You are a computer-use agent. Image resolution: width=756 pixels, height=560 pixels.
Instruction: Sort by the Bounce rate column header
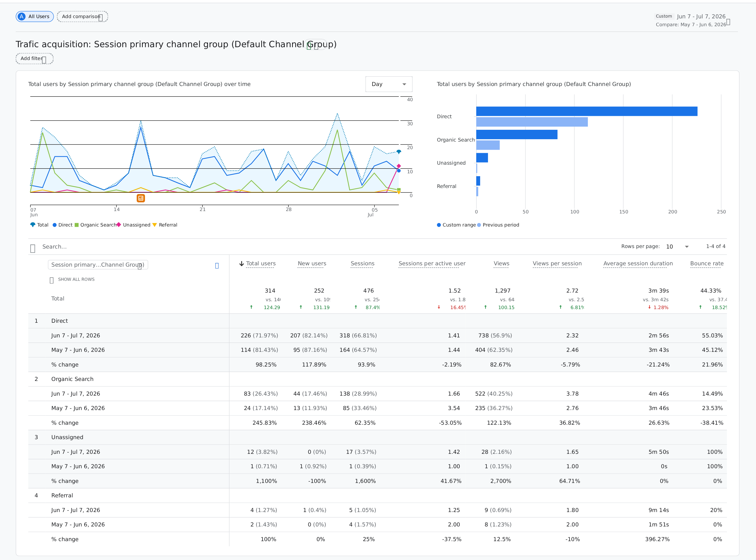[x=706, y=263]
